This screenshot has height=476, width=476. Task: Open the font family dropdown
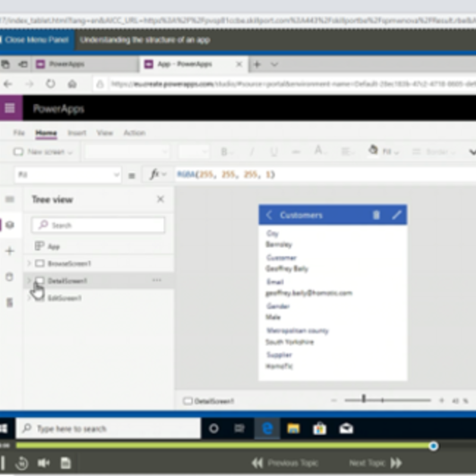click(127, 152)
